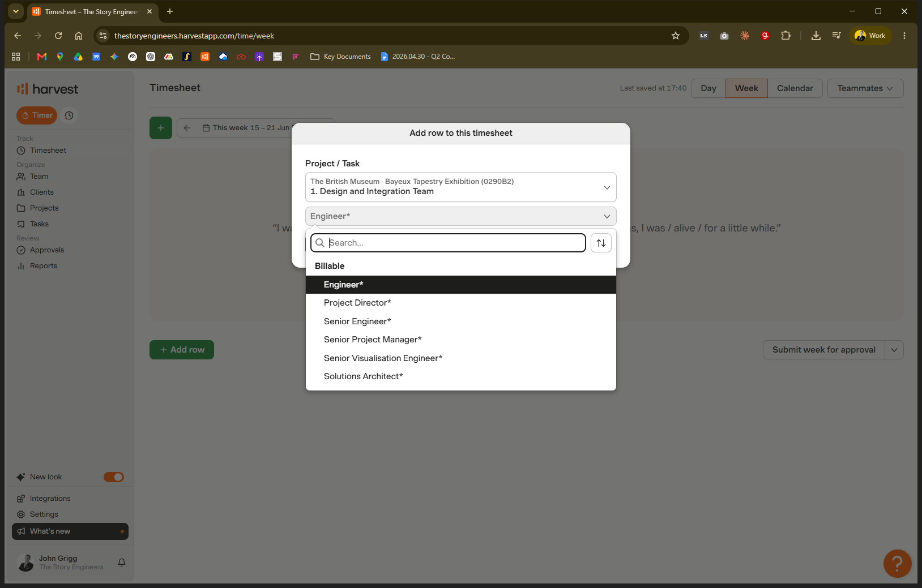Click the browser home icon

click(79, 36)
